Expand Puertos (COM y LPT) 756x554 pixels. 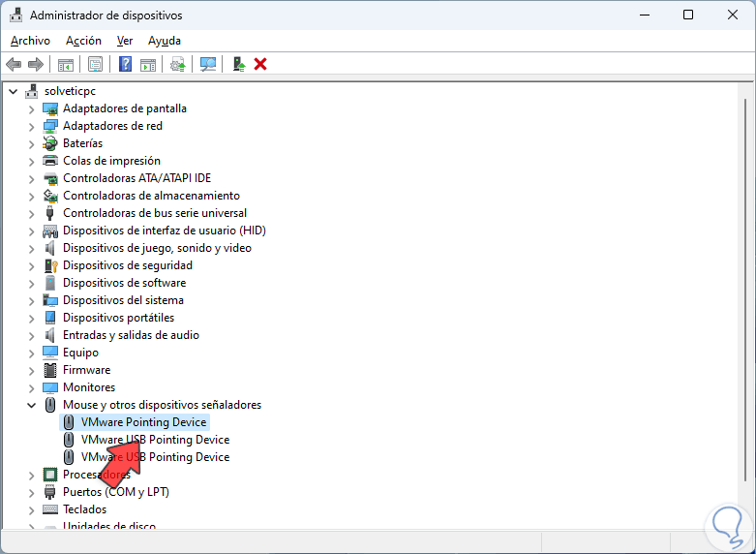[x=31, y=493]
